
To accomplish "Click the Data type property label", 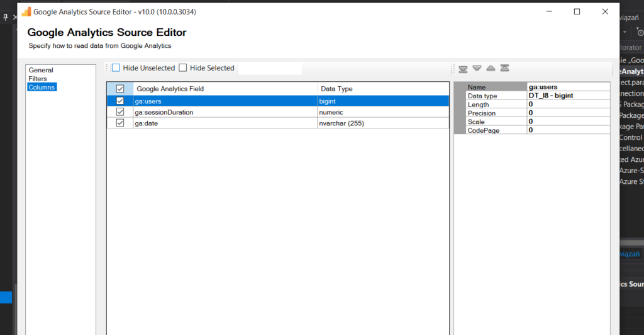I will (496, 96).
